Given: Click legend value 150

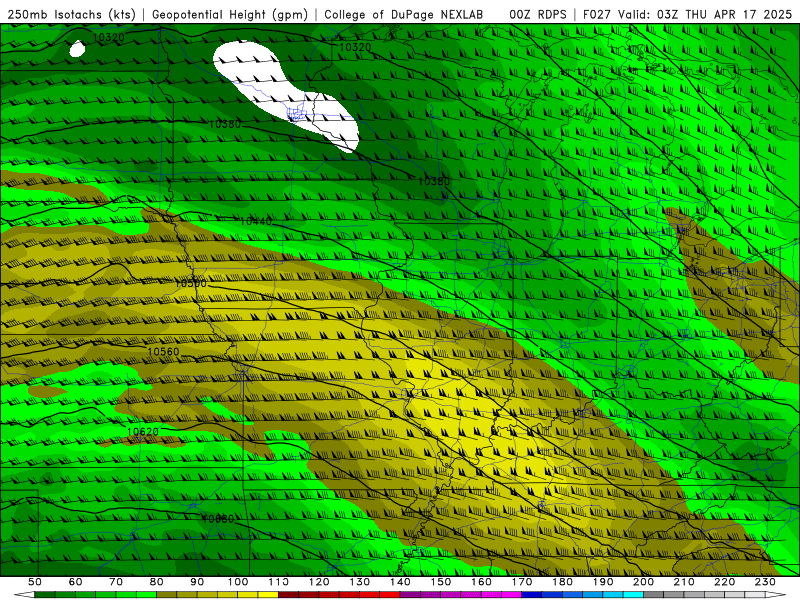Looking at the screenshot, I should tap(441, 582).
